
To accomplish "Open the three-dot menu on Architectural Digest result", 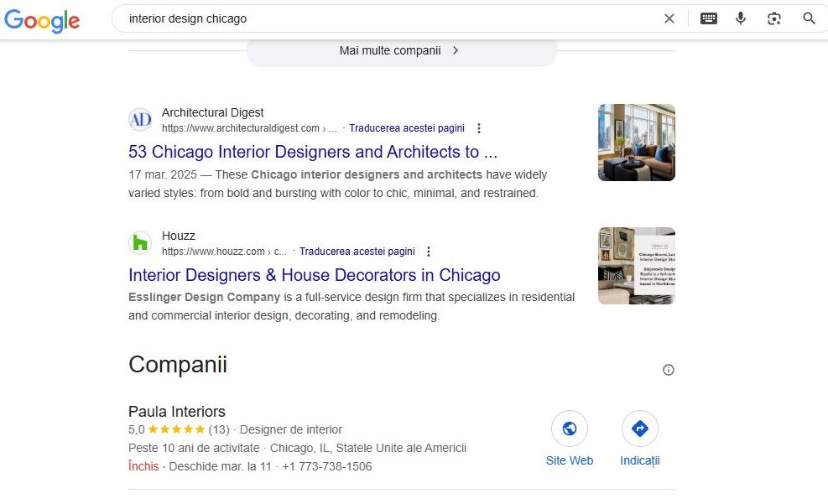I will click(478, 128).
